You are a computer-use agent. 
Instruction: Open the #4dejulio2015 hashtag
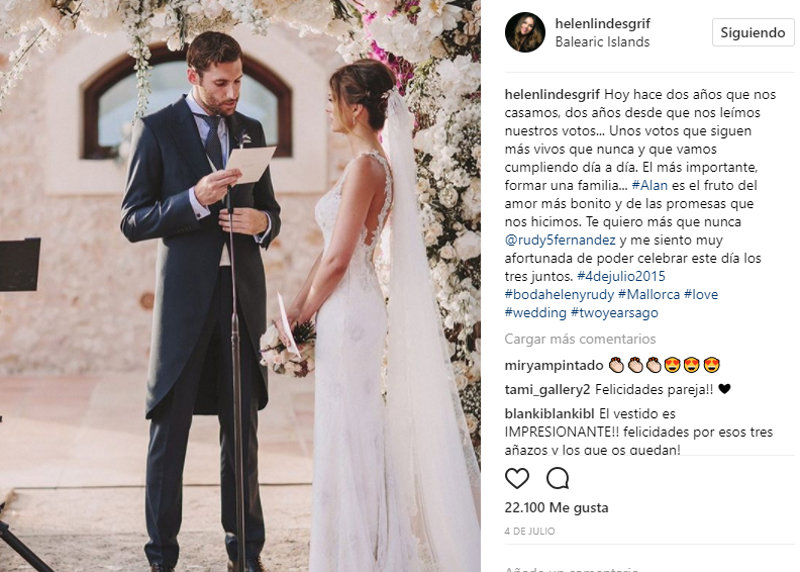pos(621,276)
